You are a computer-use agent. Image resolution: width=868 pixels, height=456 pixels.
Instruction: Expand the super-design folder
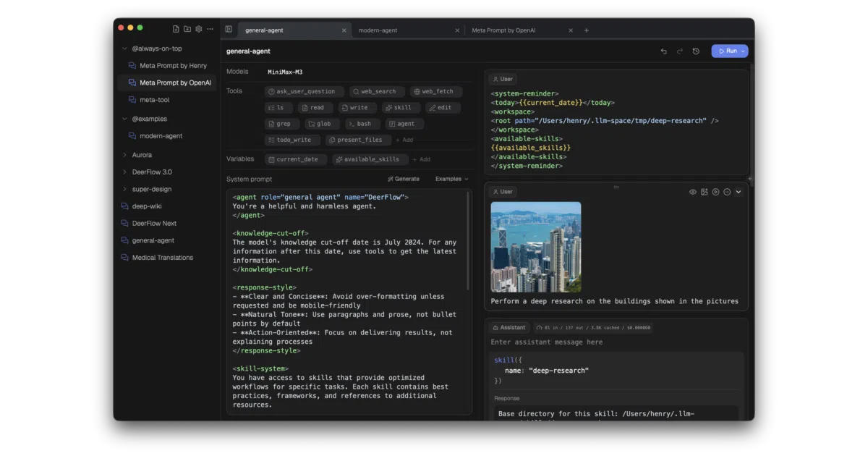point(124,189)
